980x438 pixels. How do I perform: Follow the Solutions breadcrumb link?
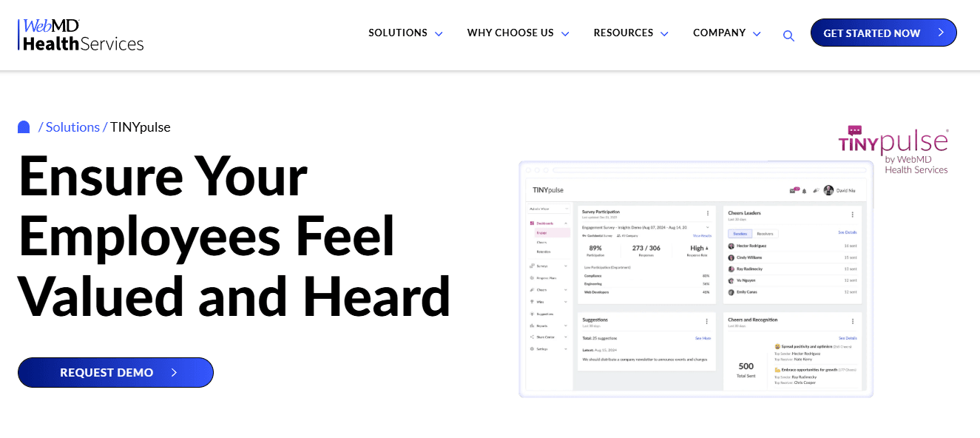[72, 127]
